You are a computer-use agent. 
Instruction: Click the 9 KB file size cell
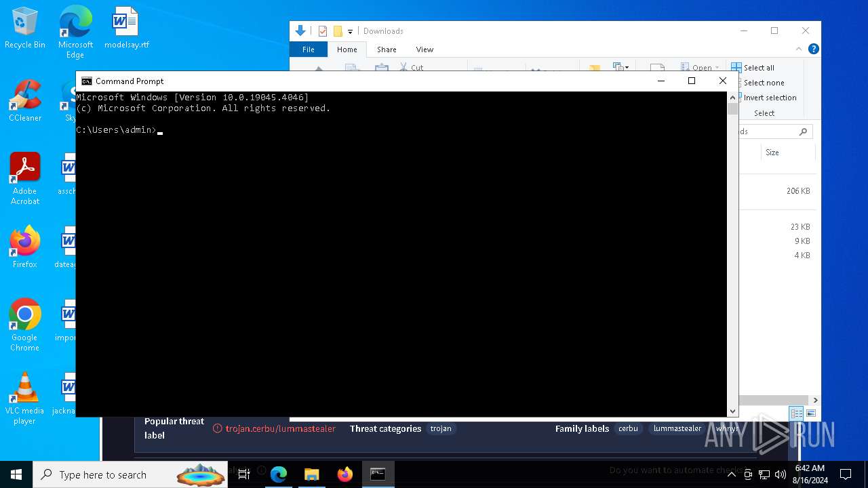click(x=802, y=241)
